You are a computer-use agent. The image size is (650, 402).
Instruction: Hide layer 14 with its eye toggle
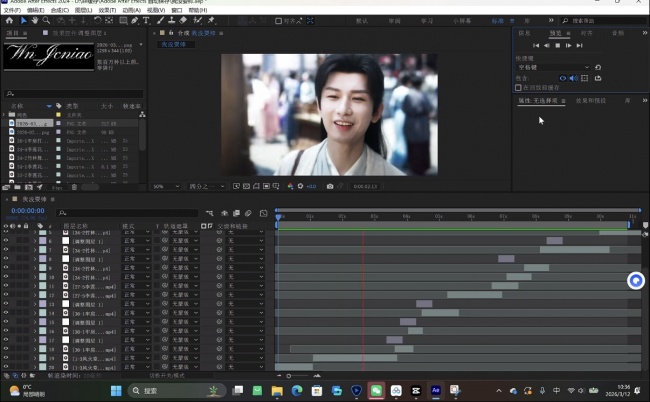coord(6,313)
